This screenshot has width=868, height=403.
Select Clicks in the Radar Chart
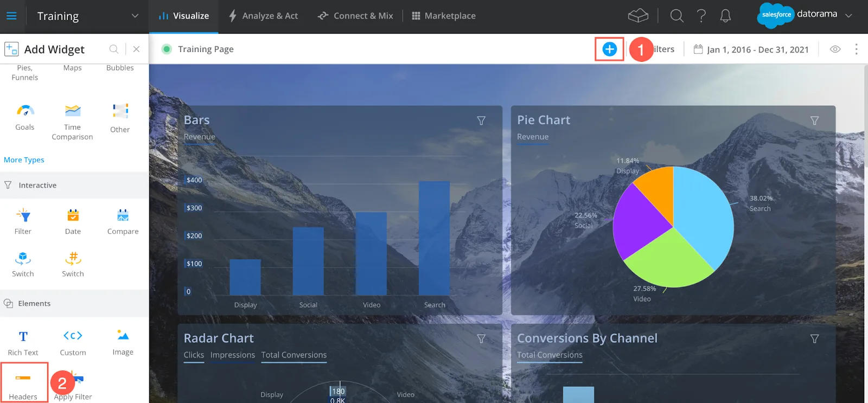194,355
